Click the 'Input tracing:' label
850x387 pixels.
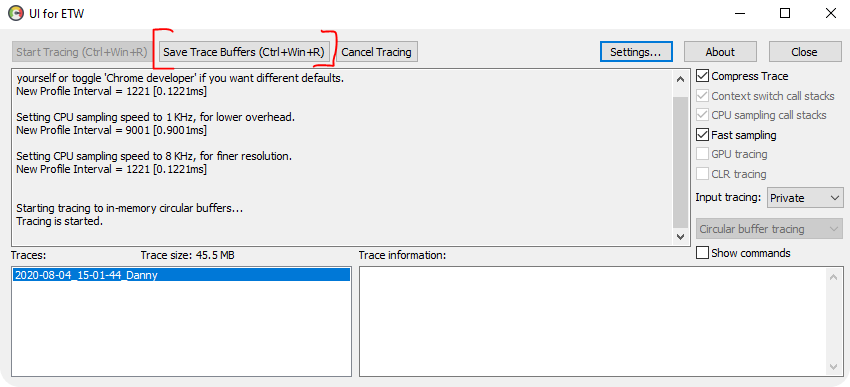click(x=729, y=197)
